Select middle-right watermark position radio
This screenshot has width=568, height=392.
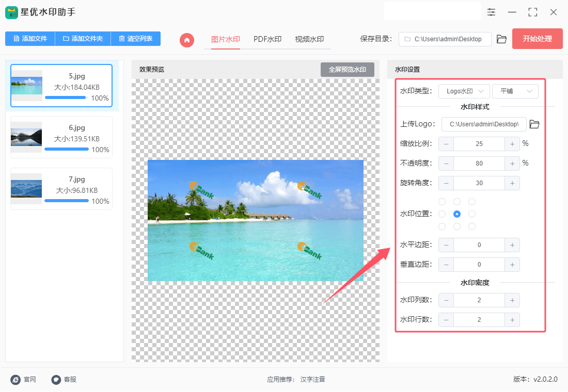coord(471,214)
